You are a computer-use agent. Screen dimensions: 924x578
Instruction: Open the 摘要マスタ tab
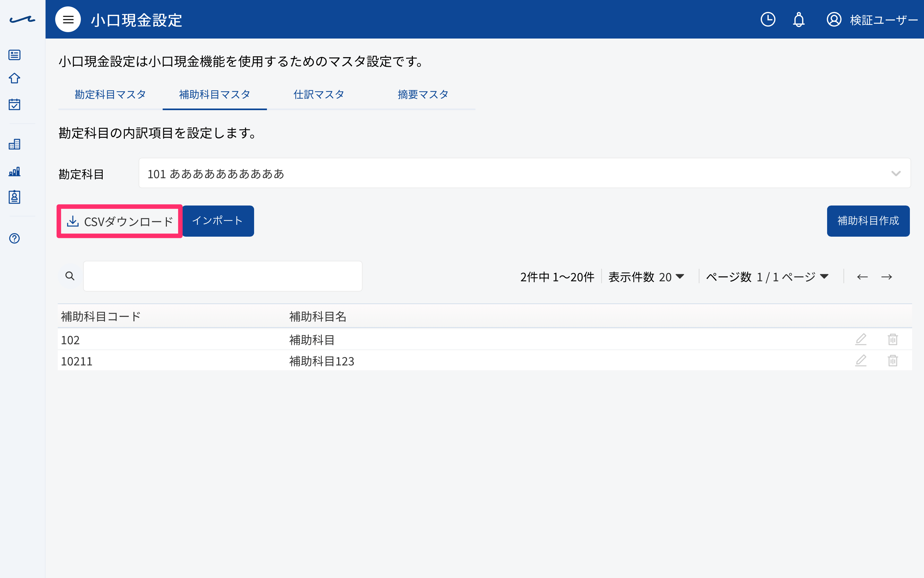[423, 94]
